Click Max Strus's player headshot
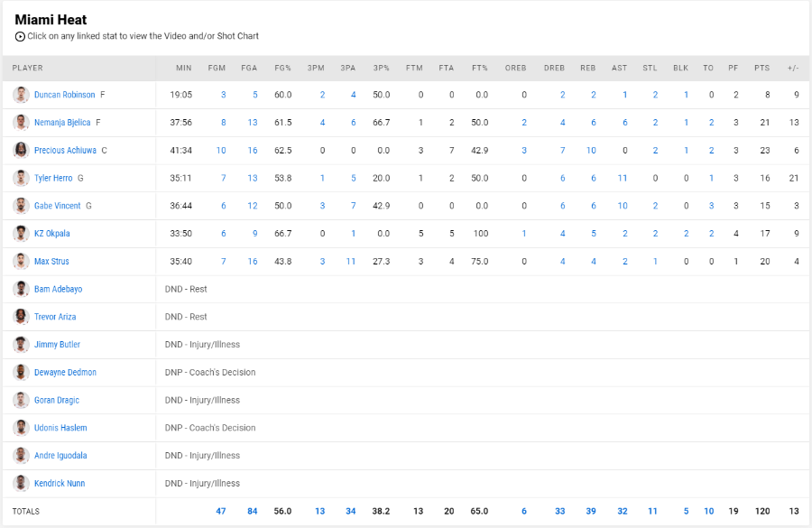Screen dimensions: 812x528 tap(21, 261)
